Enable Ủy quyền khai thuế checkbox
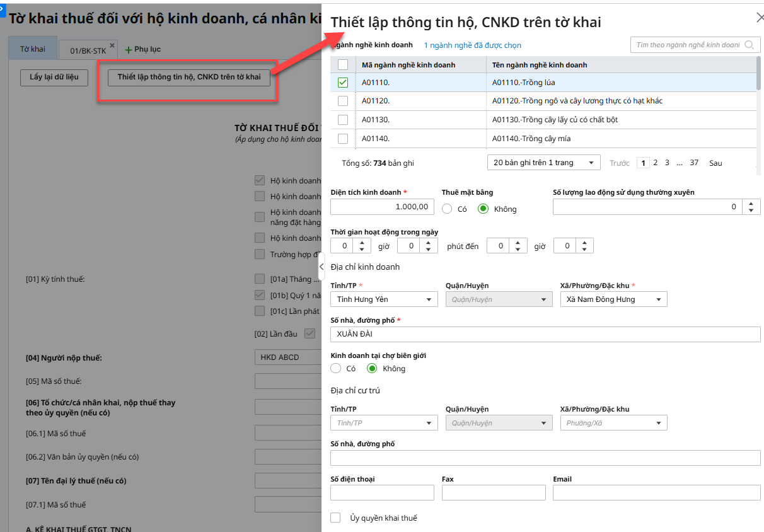This screenshot has width=764, height=532. 336,518
